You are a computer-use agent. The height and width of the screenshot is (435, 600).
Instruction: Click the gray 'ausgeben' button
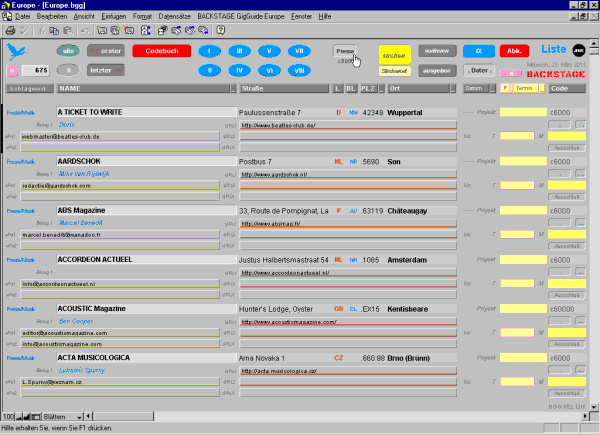[437, 71]
